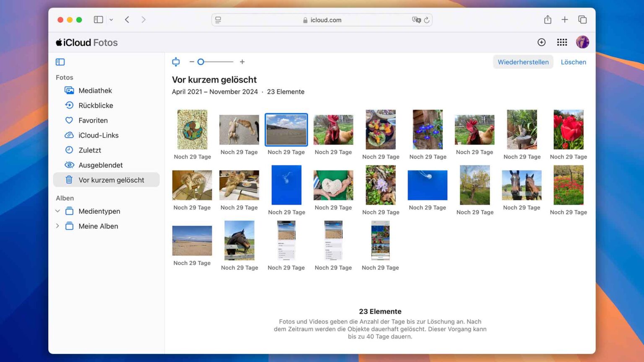This screenshot has height=362, width=644.
Task: Open a new Safari tab
Action: 565,20
